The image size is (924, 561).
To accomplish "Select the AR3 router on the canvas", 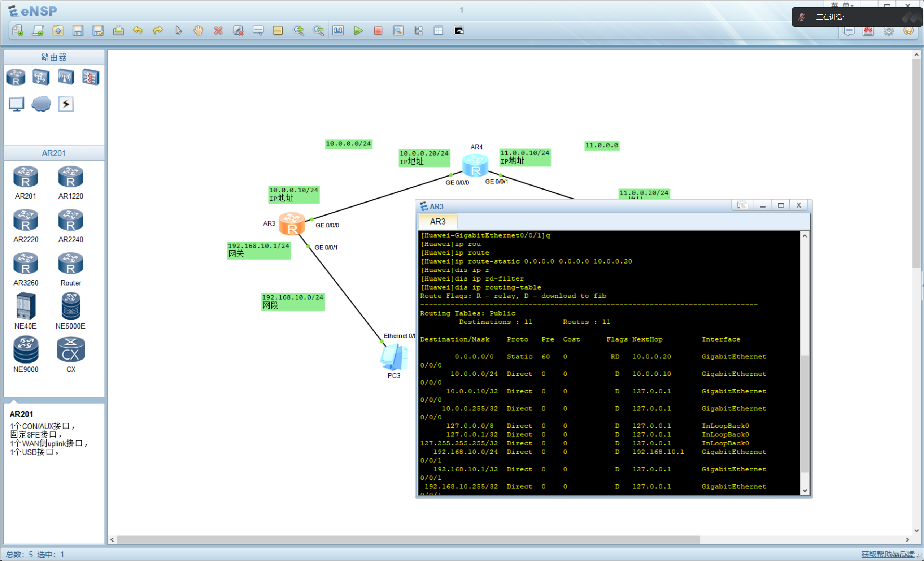I will [292, 223].
